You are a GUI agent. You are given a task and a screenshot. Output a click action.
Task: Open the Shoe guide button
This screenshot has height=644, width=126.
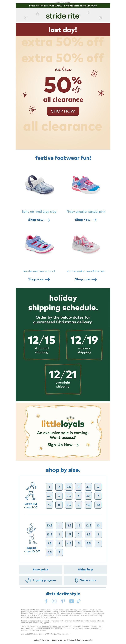coord(40,569)
